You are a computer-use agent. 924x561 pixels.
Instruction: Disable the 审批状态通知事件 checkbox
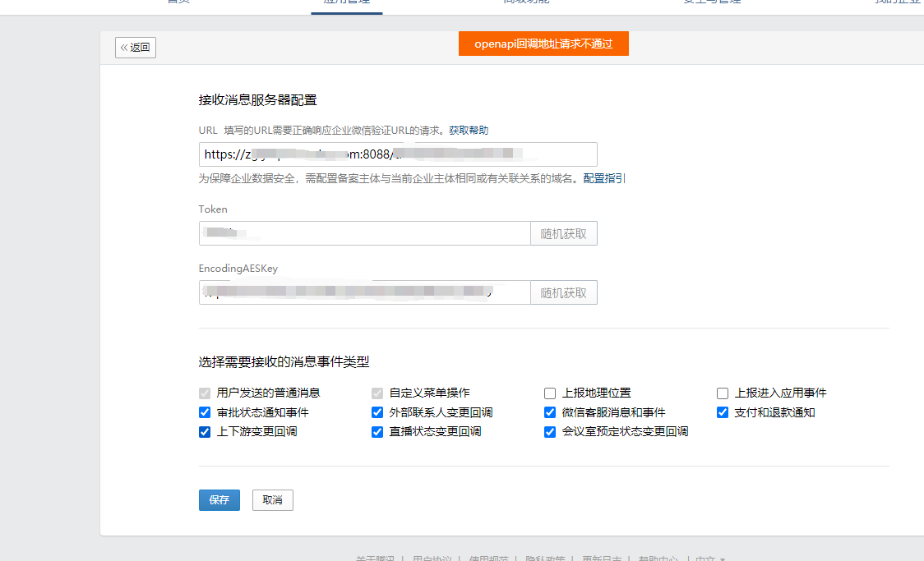(204, 412)
